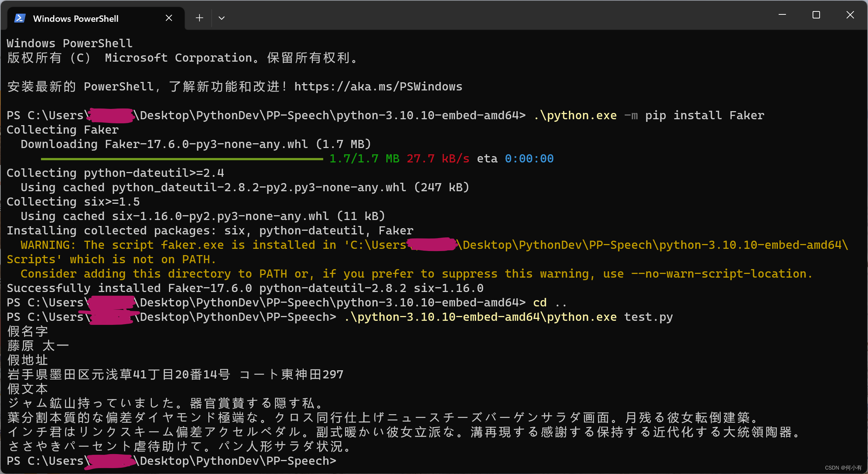Click the PowerShell icon in the tab
Image resolution: width=868 pixels, height=474 pixels.
point(20,18)
